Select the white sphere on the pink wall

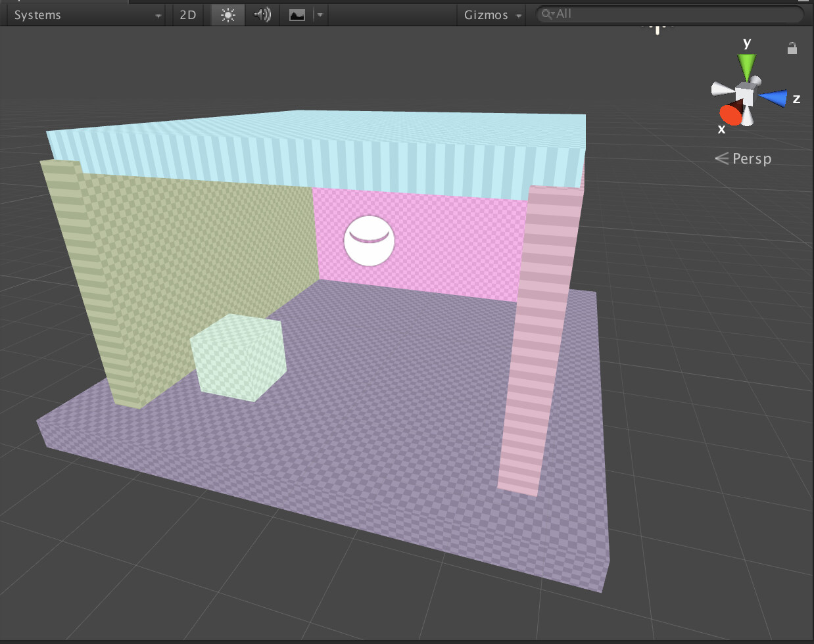pos(369,241)
